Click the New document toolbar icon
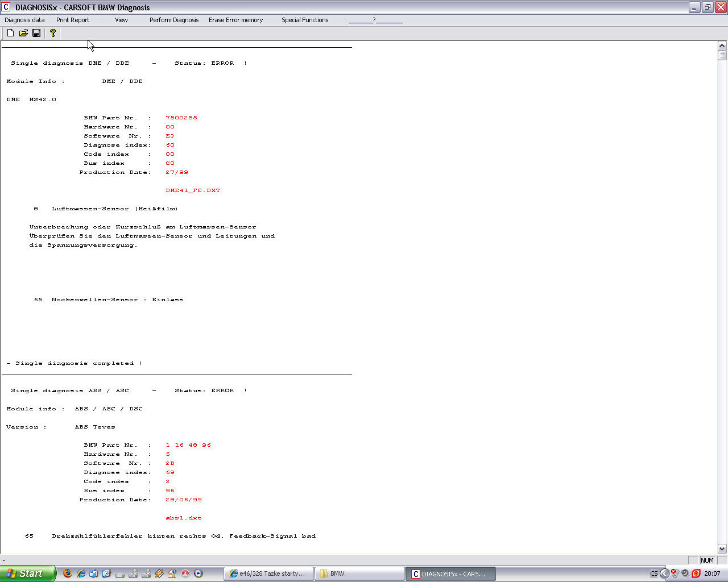The height and width of the screenshot is (582, 728). [x=10, y=33]
